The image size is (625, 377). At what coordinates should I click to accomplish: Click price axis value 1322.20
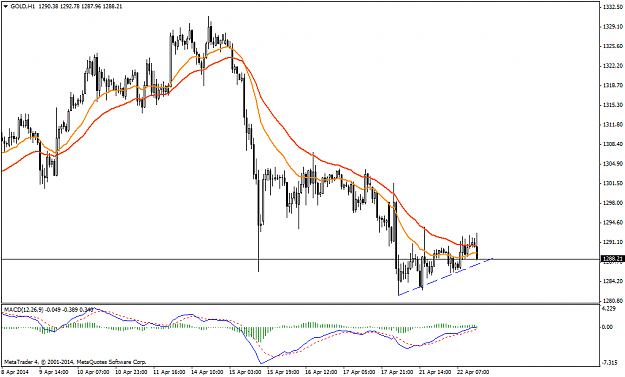(613, 66)
